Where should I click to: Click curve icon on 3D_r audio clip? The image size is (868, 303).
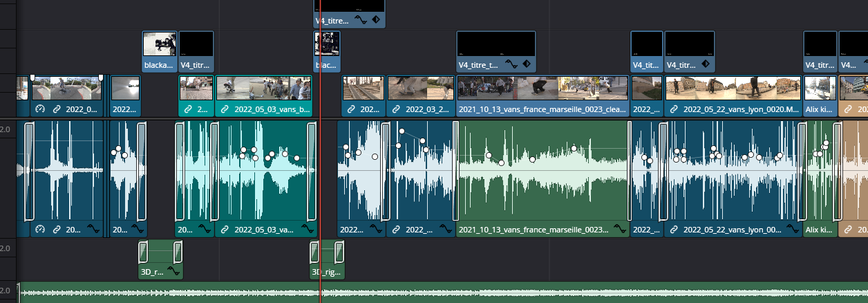point(173,272)
